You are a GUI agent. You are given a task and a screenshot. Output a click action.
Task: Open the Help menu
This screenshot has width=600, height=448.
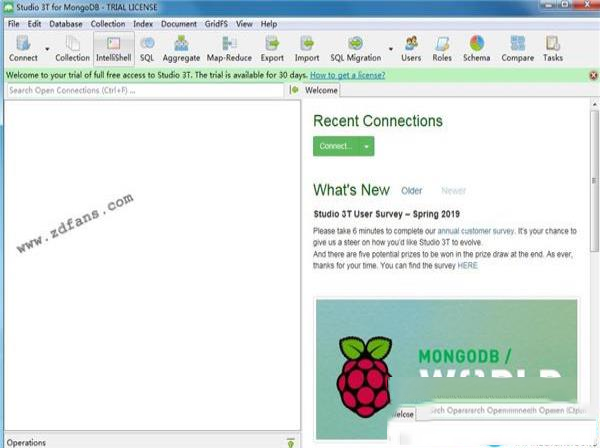(269, 24)
